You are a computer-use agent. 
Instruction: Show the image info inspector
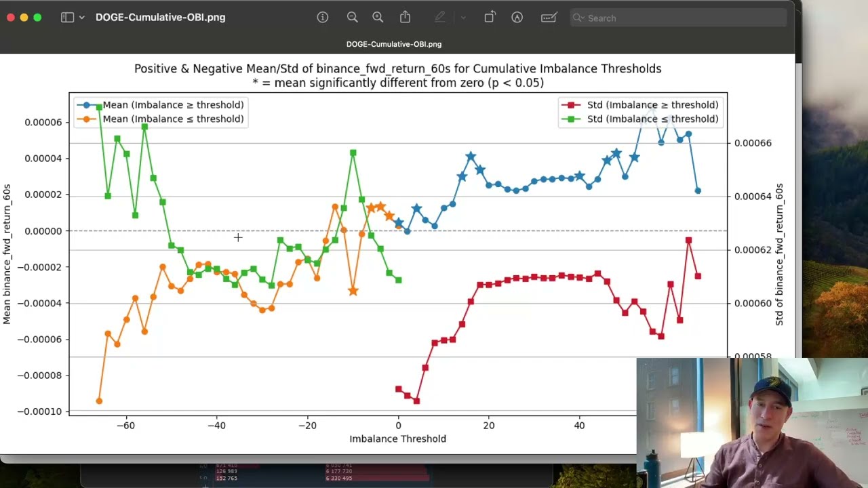(x=323, y=18)
